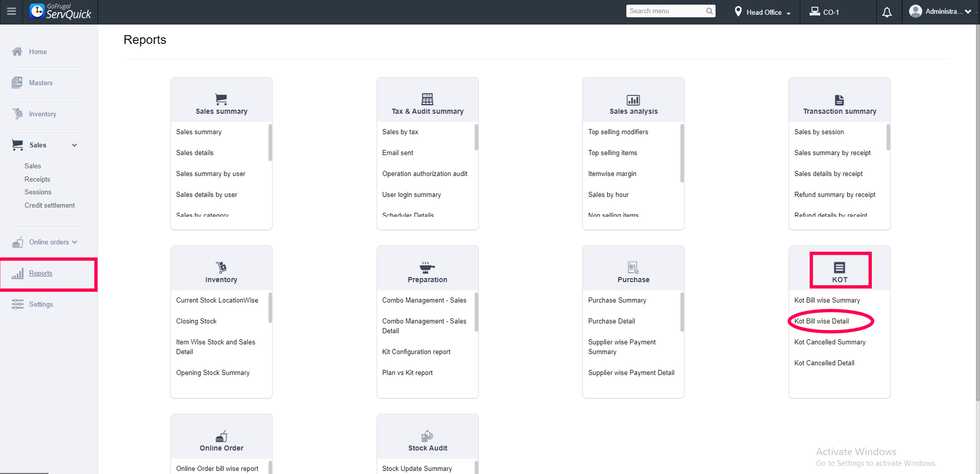Expand the Online orders sidebar chevron
The width and height of the screenshot is (980, 474).
click(x=75, y=242)
